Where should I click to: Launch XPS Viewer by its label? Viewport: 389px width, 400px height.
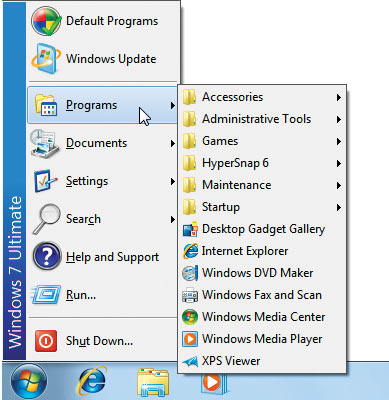point(231,361)
